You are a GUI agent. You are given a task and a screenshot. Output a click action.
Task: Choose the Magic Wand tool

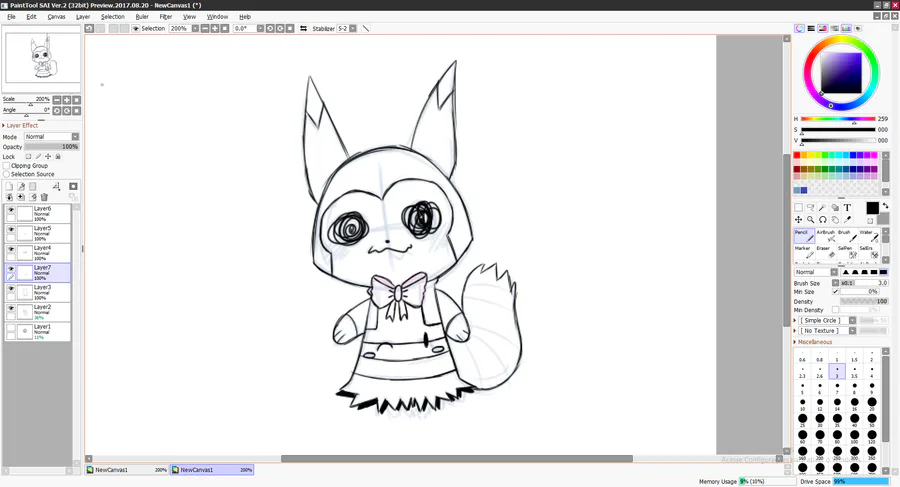[823, 207]
